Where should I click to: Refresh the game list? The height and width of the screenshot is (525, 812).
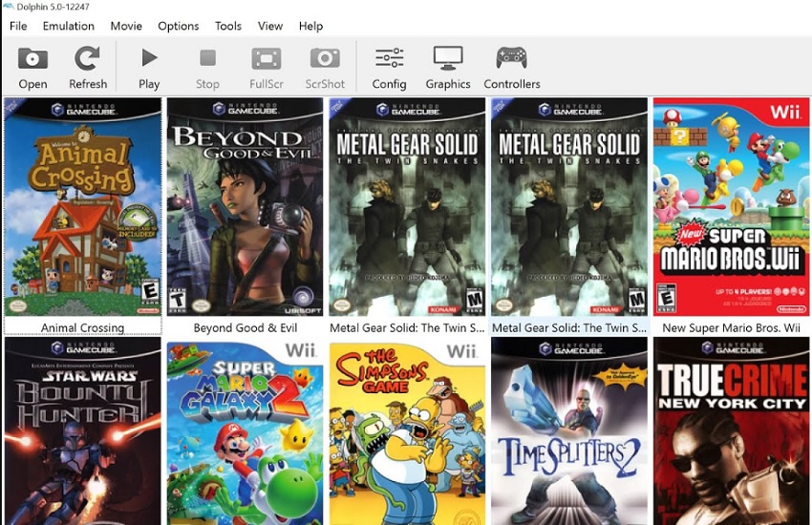88,59
